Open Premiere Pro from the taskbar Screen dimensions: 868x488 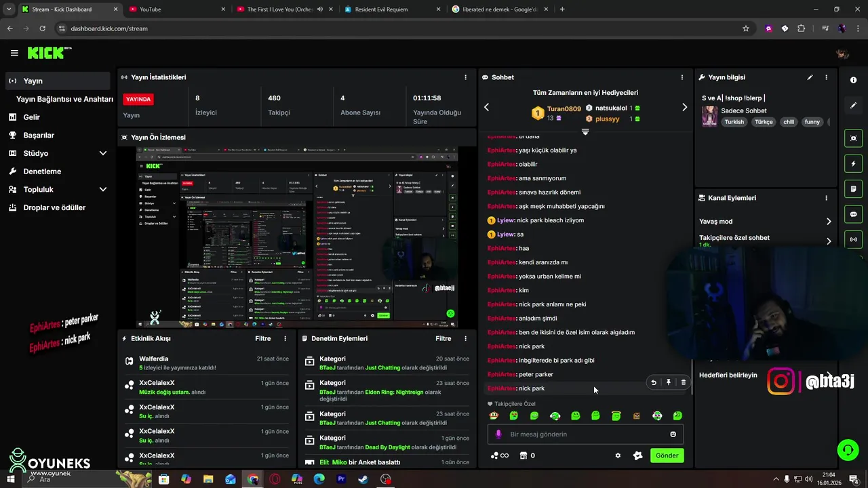point(341,479)
